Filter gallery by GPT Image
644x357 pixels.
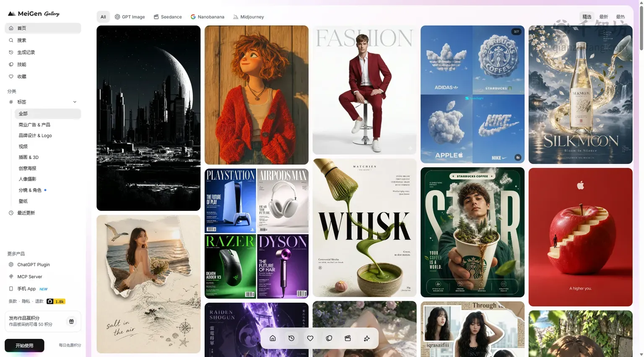[130, 17]
